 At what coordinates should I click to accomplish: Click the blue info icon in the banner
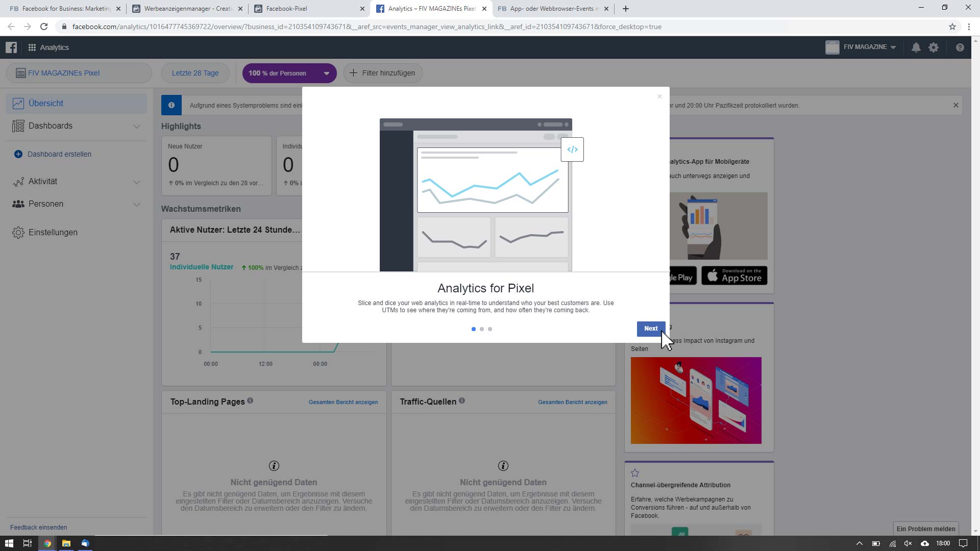pos(171,105)
